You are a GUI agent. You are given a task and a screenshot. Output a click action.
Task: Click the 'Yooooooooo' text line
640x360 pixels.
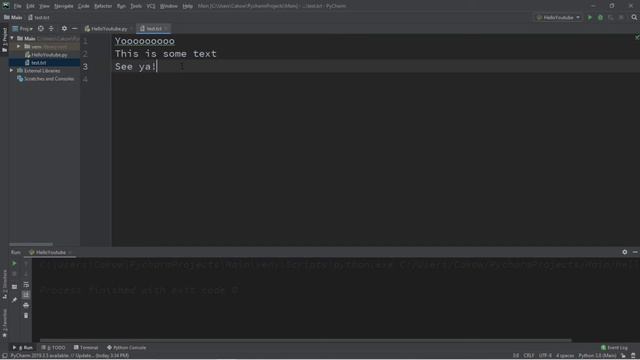pos(145,41)
